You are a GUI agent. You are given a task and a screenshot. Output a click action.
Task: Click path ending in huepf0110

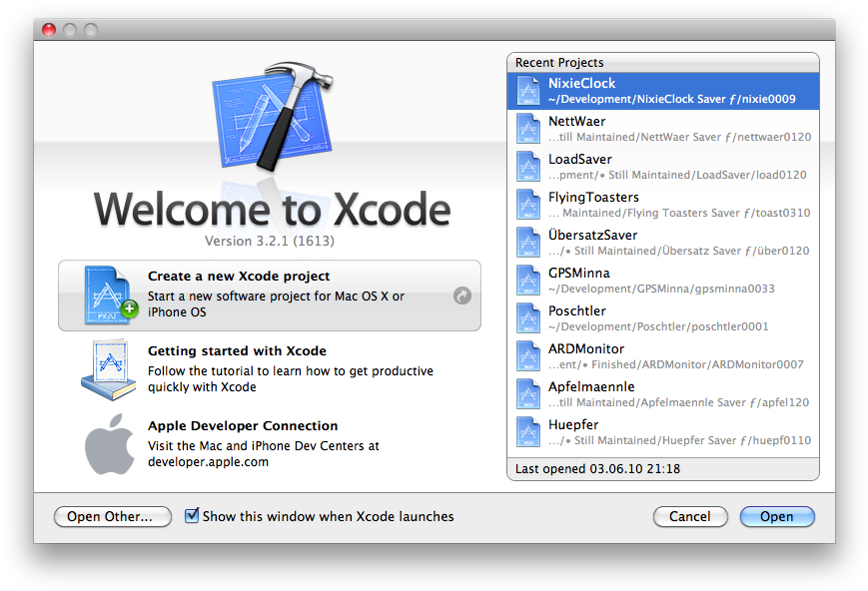(x=680, y=440)
